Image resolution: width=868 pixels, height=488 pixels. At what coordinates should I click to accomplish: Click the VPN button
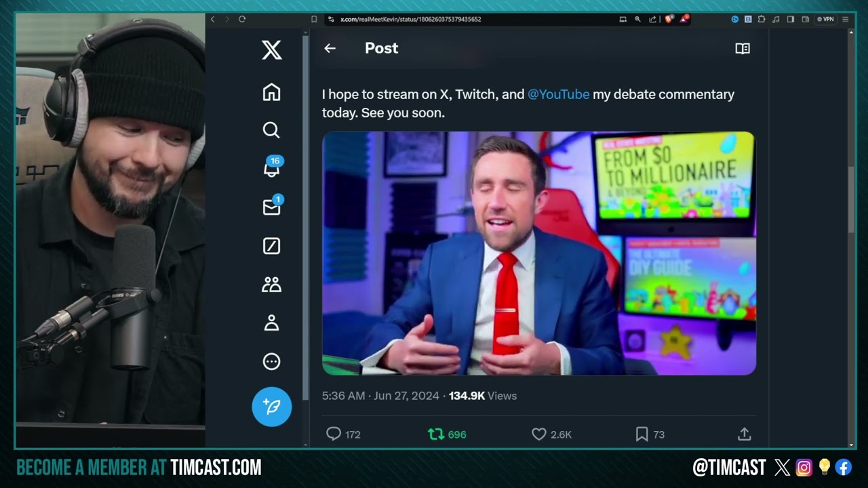click(825, 19)
